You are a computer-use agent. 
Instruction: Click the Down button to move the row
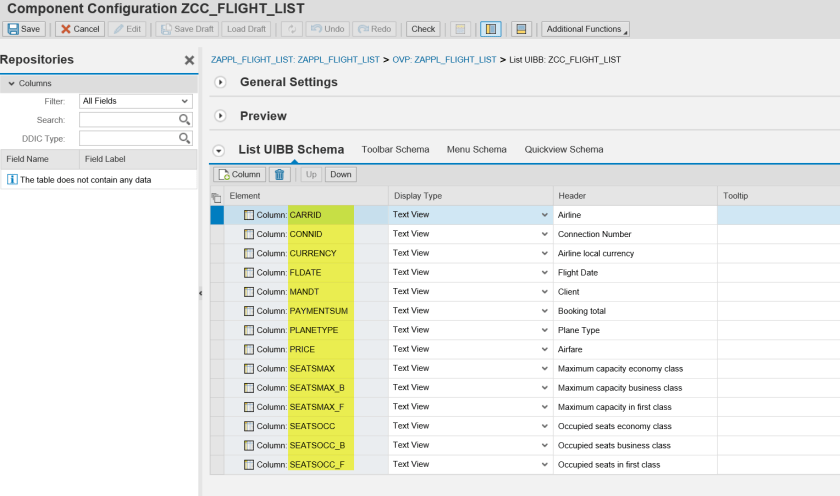click(341, 174)
